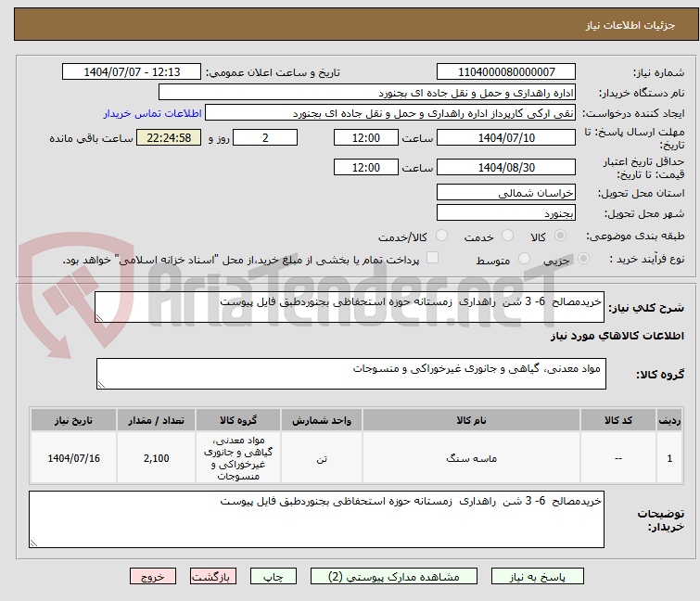Click the شماره نیاز number field
The image size is (700, 601).
pos(506,71)
